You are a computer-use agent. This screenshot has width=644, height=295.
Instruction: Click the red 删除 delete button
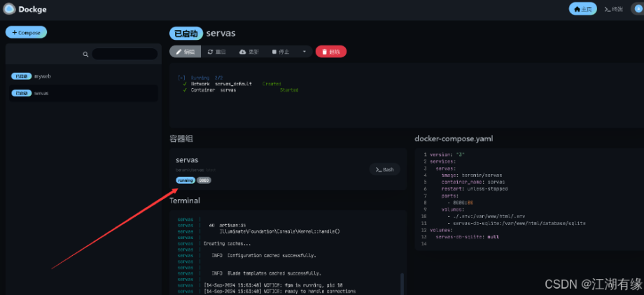click(331, 52)
